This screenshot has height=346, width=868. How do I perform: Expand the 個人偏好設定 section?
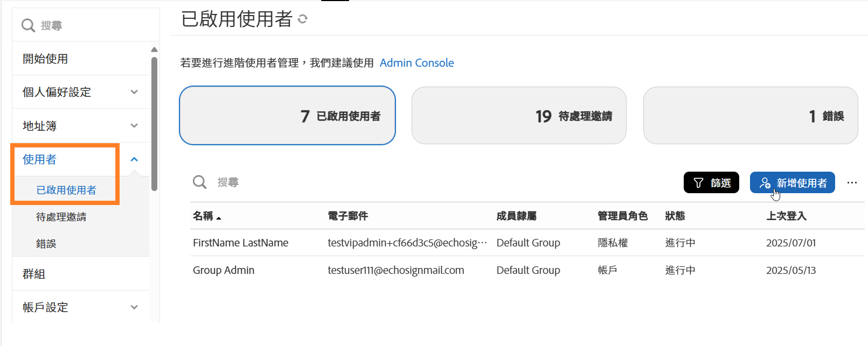click(134, 92)
